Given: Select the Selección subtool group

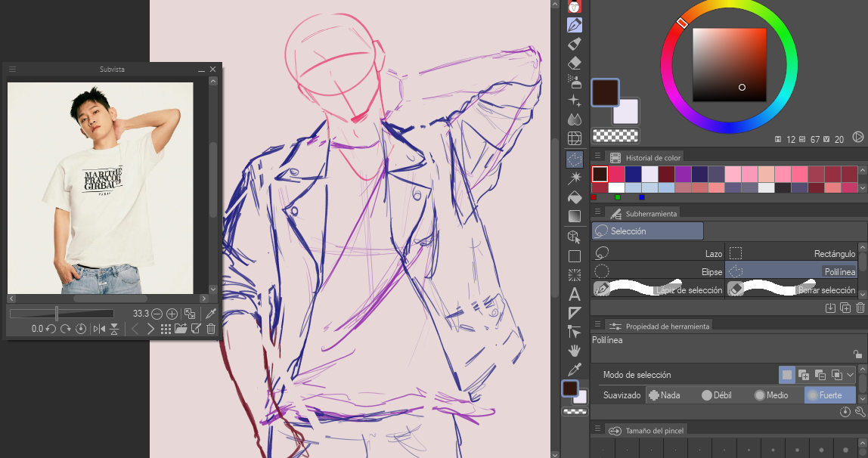Looking at the screenshot, I should [648, 231].
